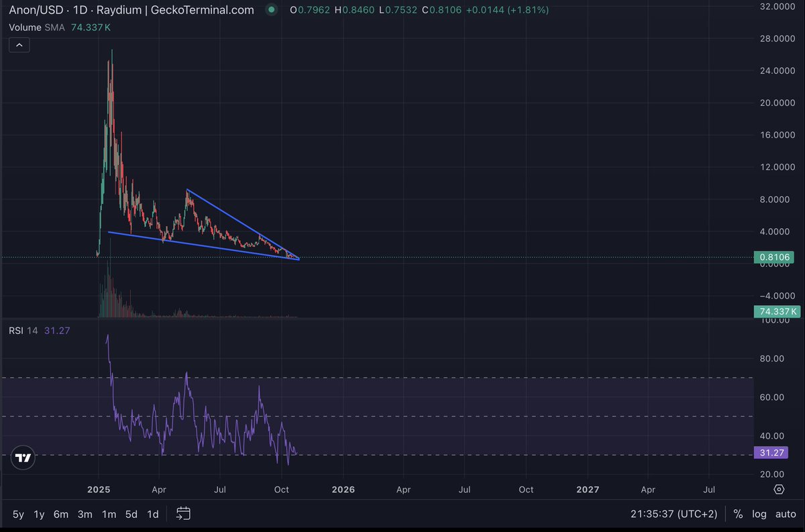This screenshot has width=805, height=532.
Task: Enable the log scale toggle
Action: (x=759, y=514)
